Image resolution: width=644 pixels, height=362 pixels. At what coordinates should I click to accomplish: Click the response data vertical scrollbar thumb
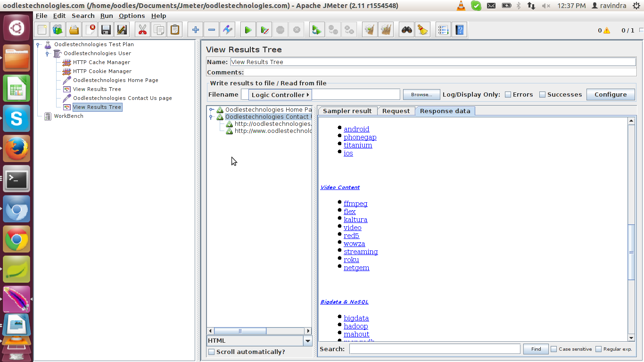(x=631, y=253)
